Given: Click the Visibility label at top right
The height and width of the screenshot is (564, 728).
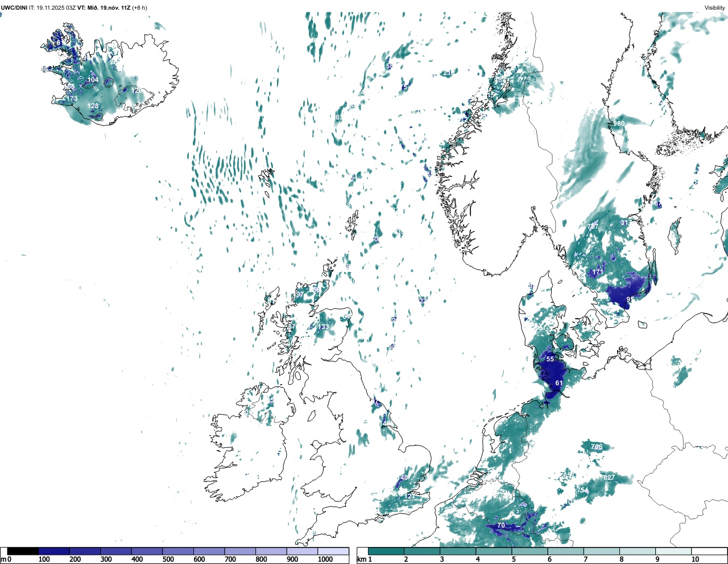Looking at the screenshot, I should click(x=715, y=7).
